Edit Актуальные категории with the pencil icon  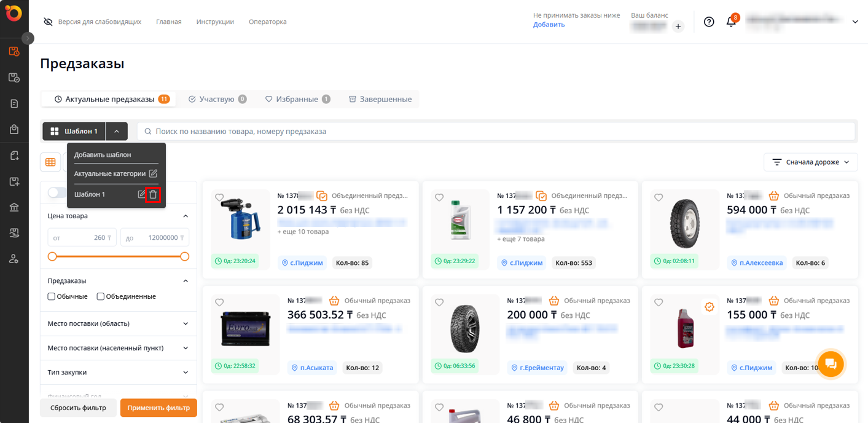(153, 173)
